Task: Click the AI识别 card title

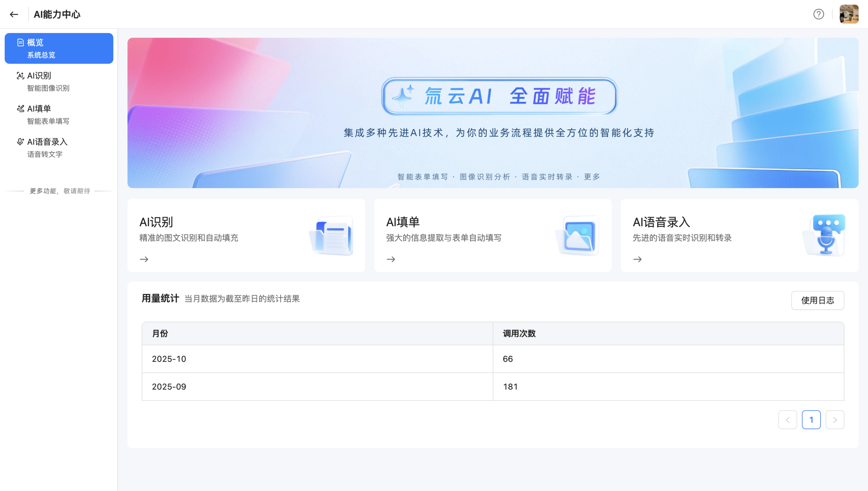Action: 156,222
